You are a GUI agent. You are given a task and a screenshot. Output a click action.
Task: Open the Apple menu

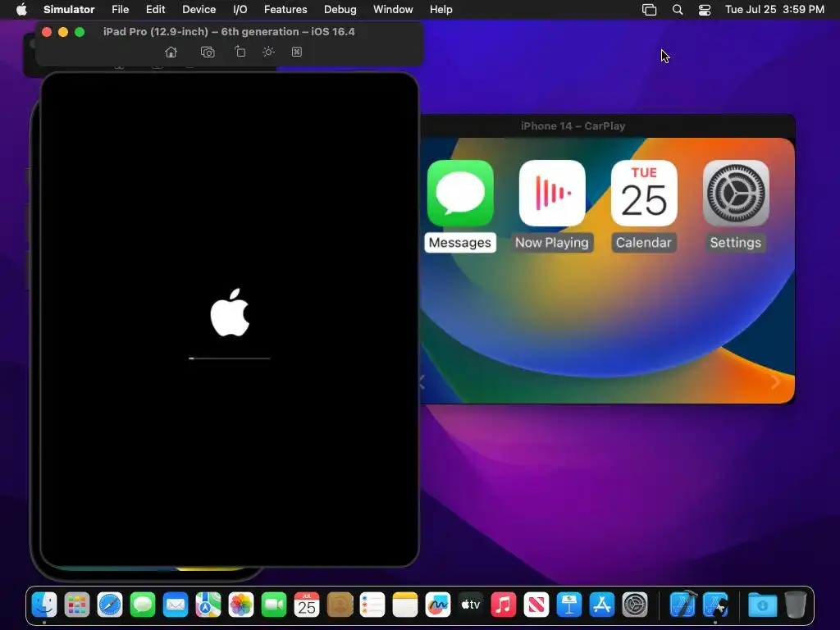(21, 9)
